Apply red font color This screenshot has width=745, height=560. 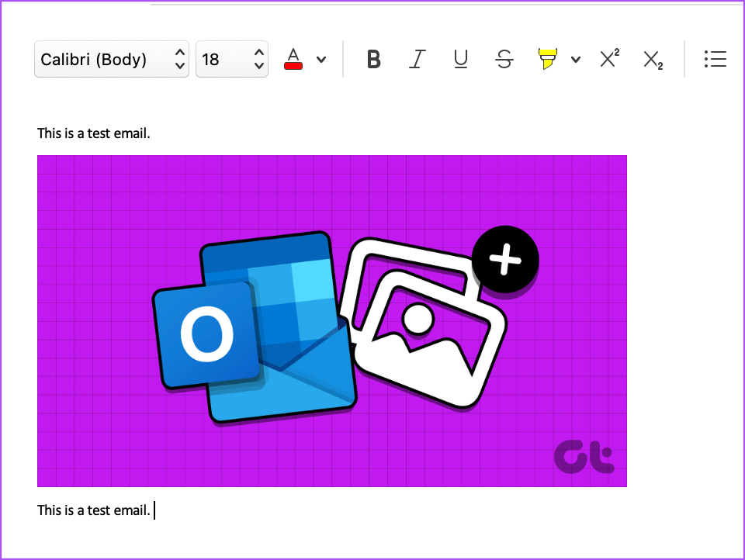pyautogui.click(x=293, y=59)
